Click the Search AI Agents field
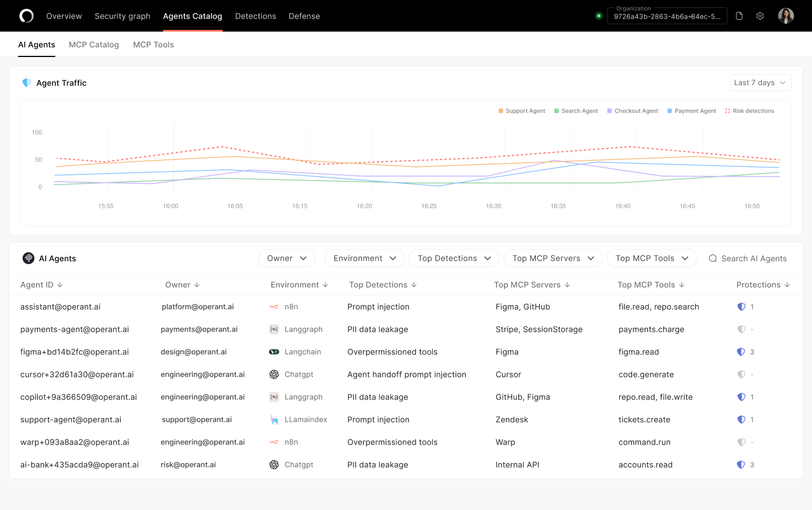 tap(748, 258)
